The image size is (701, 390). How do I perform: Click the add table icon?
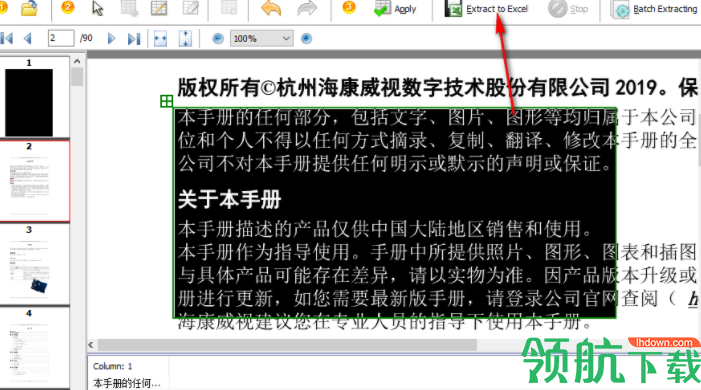point(130,8)
